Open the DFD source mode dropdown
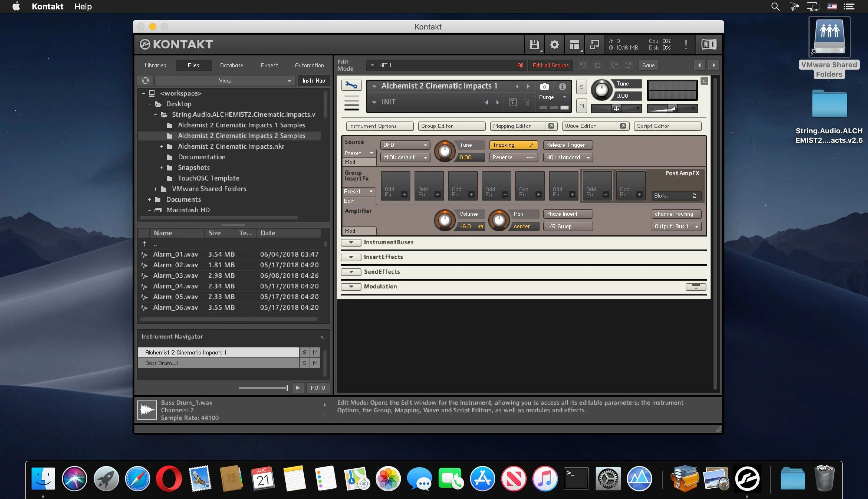This screenshot has width=868, height=499. [405, 145]
